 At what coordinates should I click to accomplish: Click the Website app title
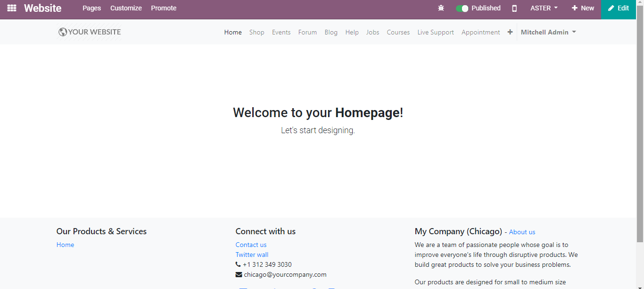[x=43, y=8]
